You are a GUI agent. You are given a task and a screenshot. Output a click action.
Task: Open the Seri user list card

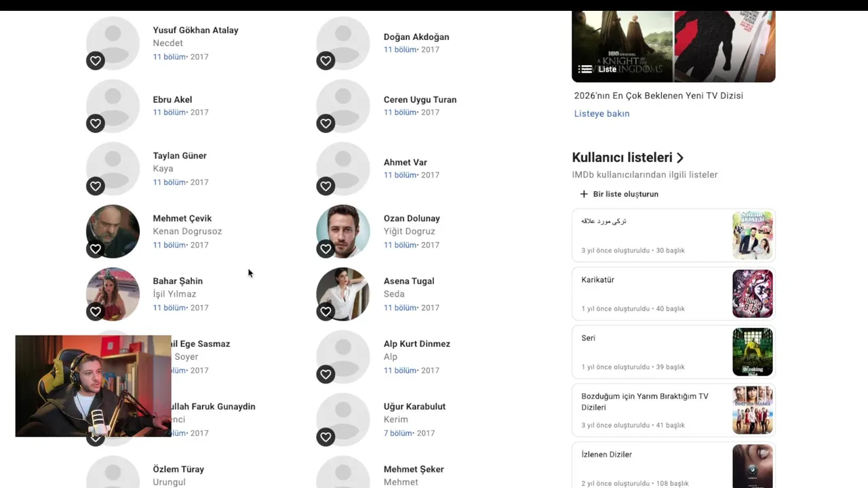[x=673, y=352]
